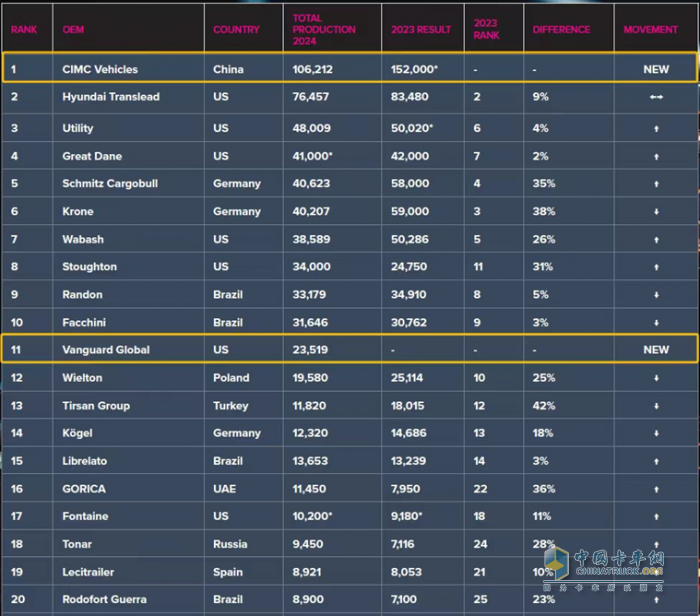The width and height of the screenshot is (700, 616).
Task: Click the up arrow in Stoughton row
Action: click(656, 267)
